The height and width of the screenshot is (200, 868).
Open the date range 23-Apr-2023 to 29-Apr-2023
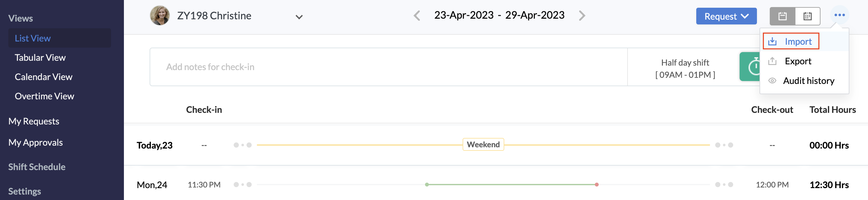[499, 15]
